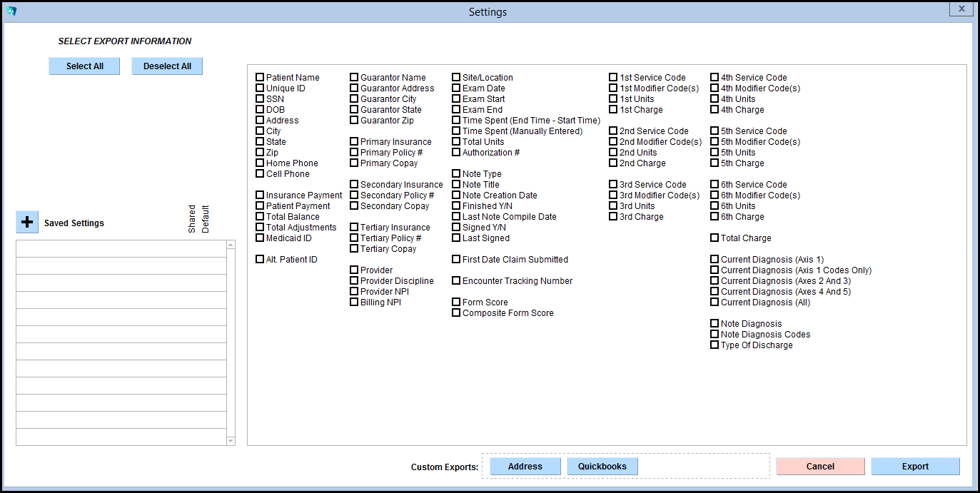This screenshot has width=980, height=493.
Task: Tick the Guarantor Address checkbox
Action: click(x=354, y=88)
